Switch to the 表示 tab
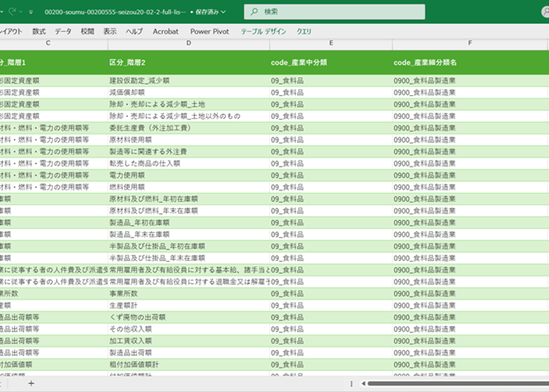The height and width of the screenshot is (392, 549). [109, 31]
